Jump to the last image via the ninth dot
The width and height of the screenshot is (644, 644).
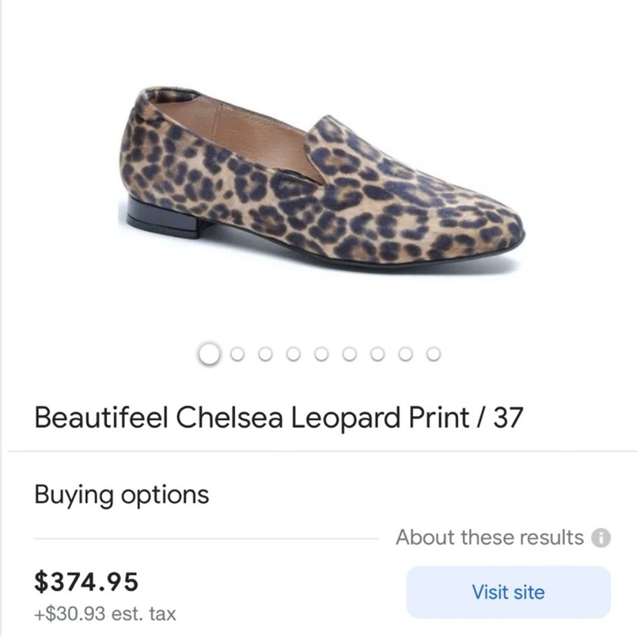pos(432,353)
